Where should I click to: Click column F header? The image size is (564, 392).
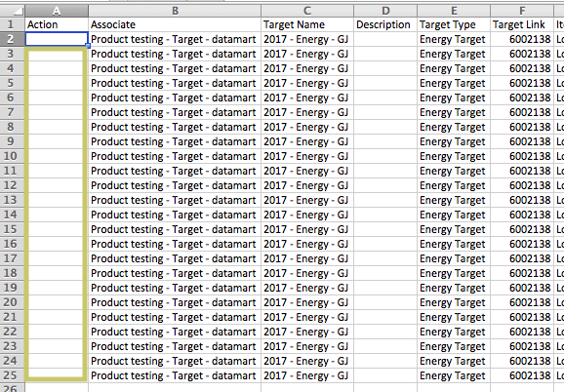[x=522, y=11]
